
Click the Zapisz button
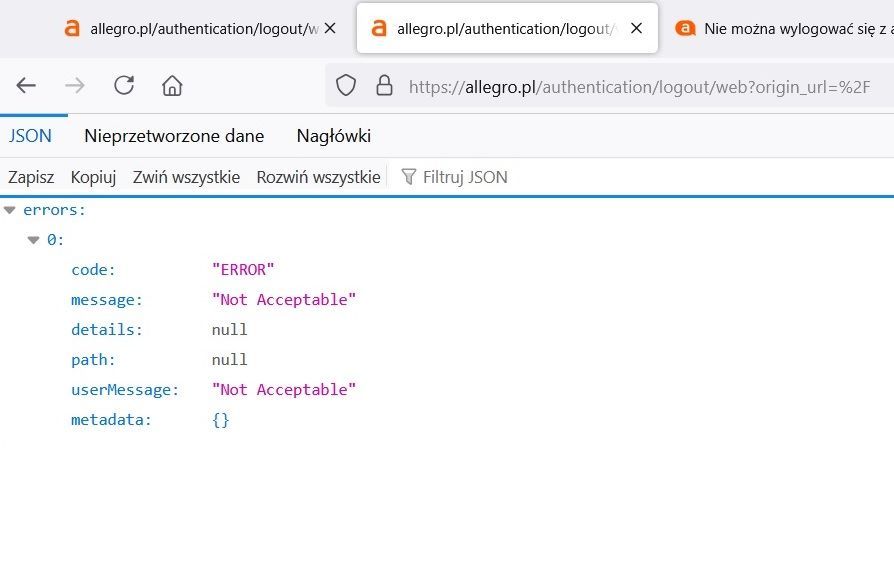31,177
